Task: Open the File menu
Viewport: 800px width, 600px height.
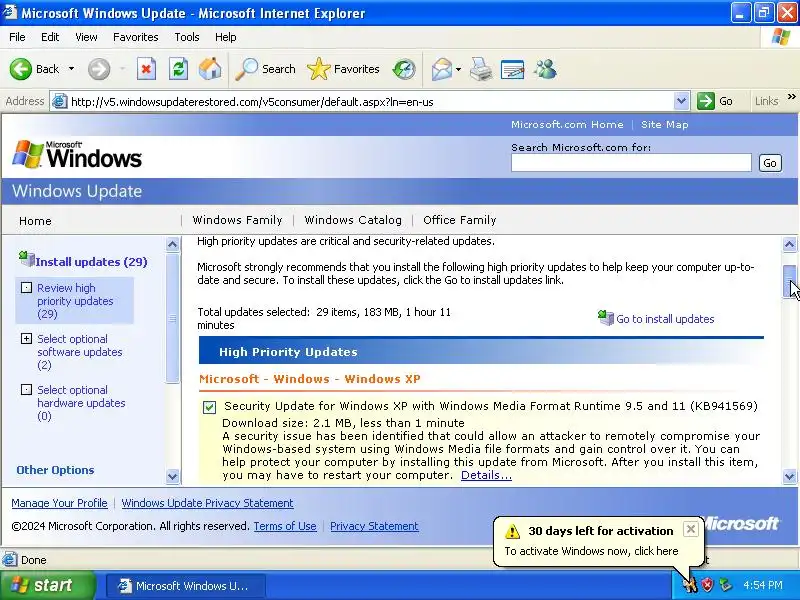Action: [x=17, y=37]
